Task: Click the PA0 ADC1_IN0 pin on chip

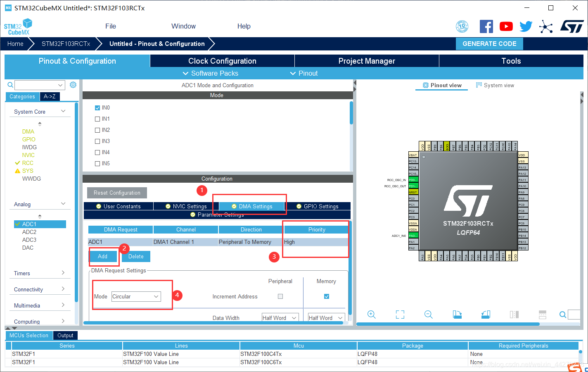Action: (413, 236)
